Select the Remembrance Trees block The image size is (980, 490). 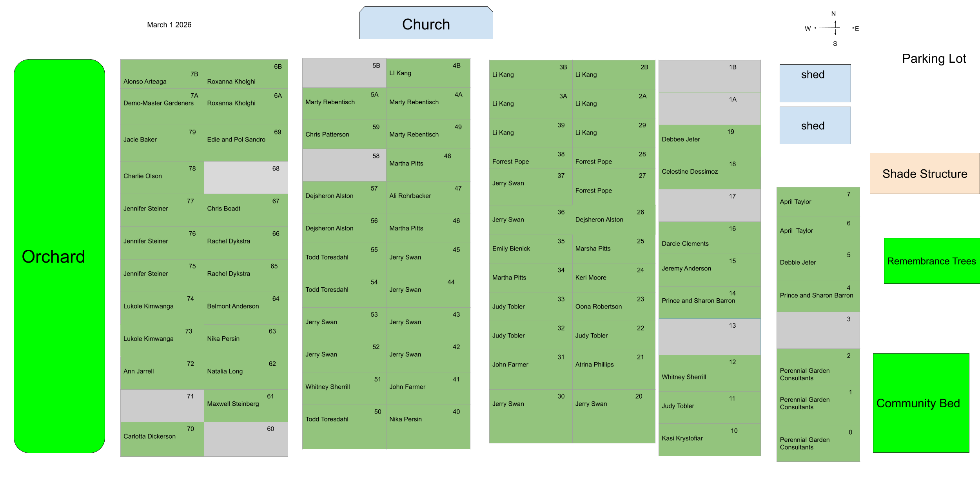point(931,261)
